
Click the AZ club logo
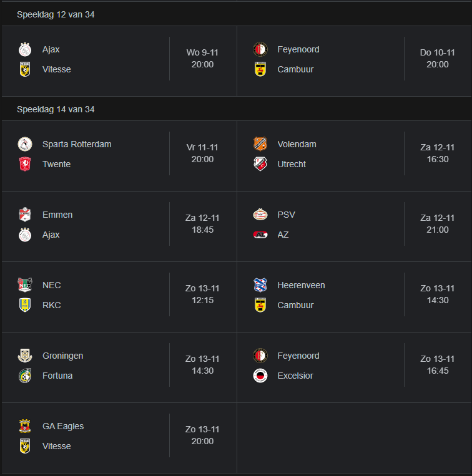coord(260,235)
